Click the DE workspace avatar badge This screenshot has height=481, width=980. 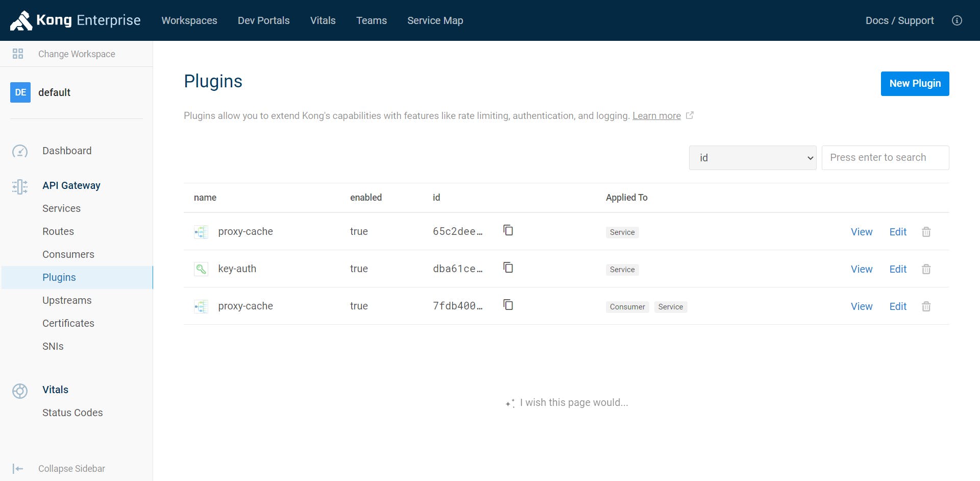click(20, 92)
